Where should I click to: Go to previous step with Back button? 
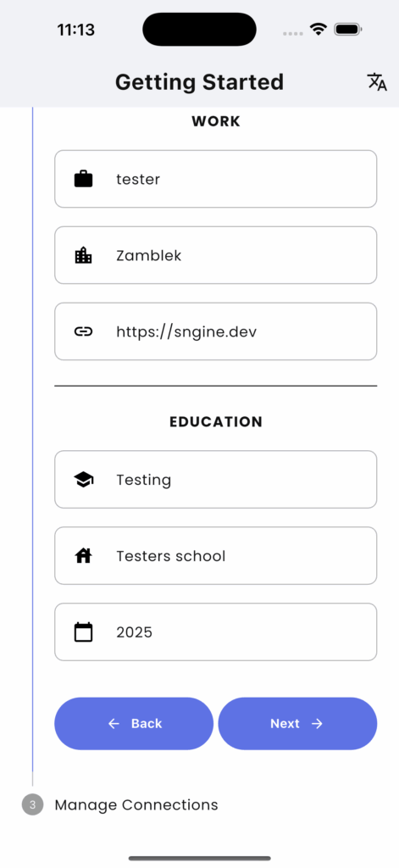[x=134, y=724]
